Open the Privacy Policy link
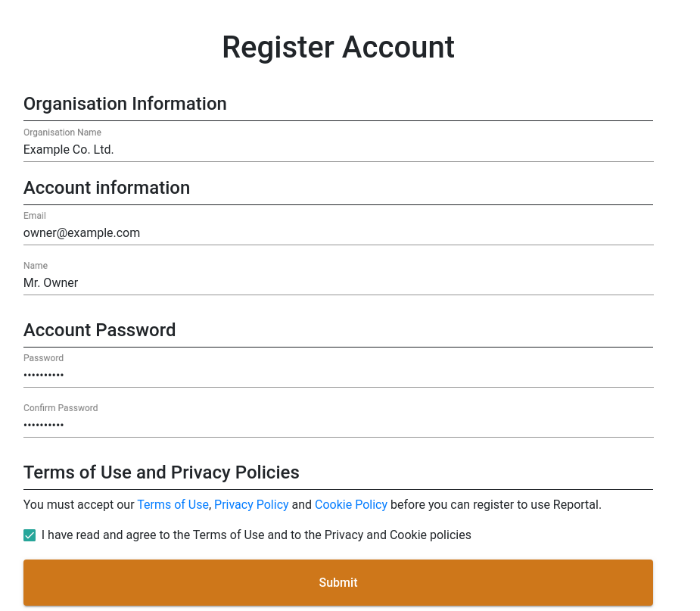700x611 pixels. tap(251, 505)
